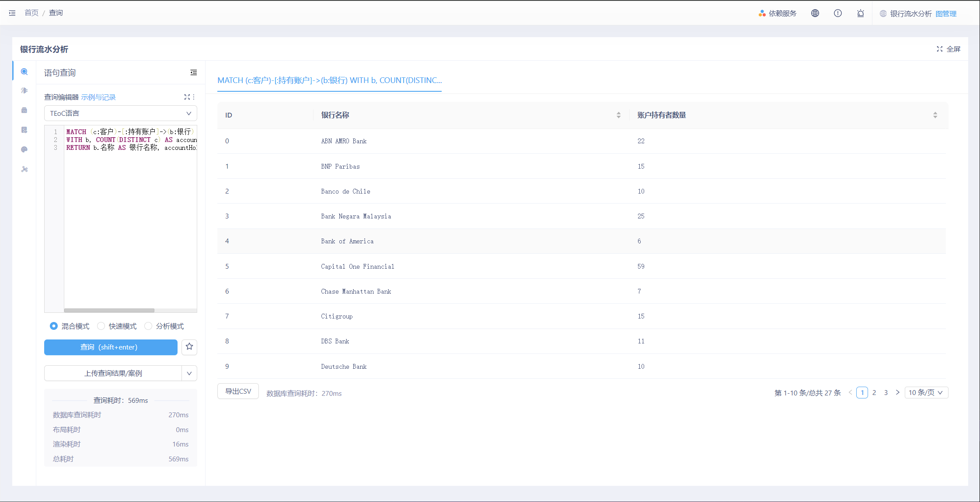Open the 示例与记录 link
The height and width of the screenshot is (502, 980).
[98, 97]
